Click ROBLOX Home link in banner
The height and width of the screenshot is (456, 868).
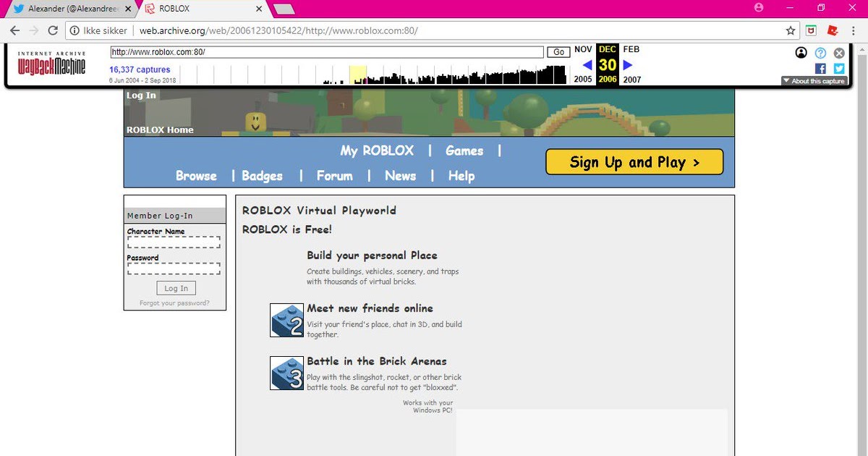pos(160,130)
